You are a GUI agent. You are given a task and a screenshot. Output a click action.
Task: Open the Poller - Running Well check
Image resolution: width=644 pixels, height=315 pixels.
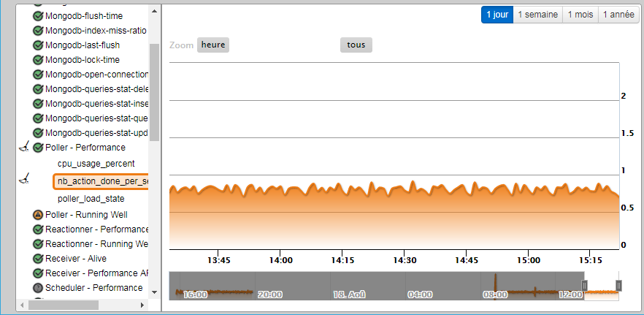point(86,215)
